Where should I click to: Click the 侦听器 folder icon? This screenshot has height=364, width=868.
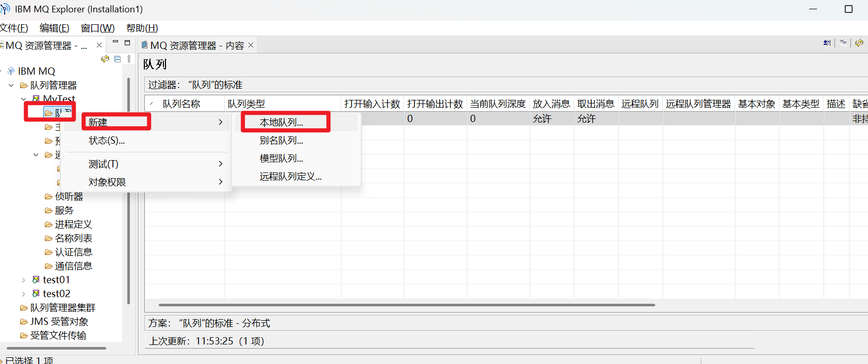(48, 196)
